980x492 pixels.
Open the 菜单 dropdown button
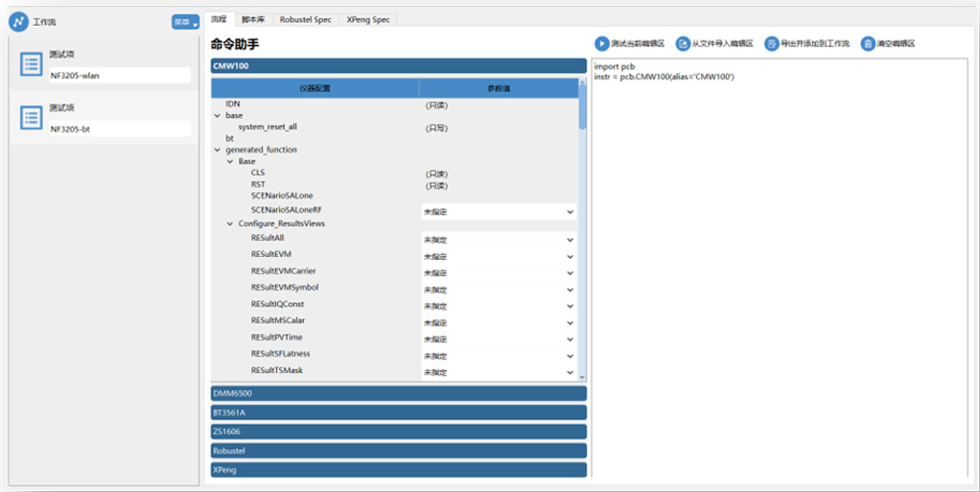tap(185, 22)
